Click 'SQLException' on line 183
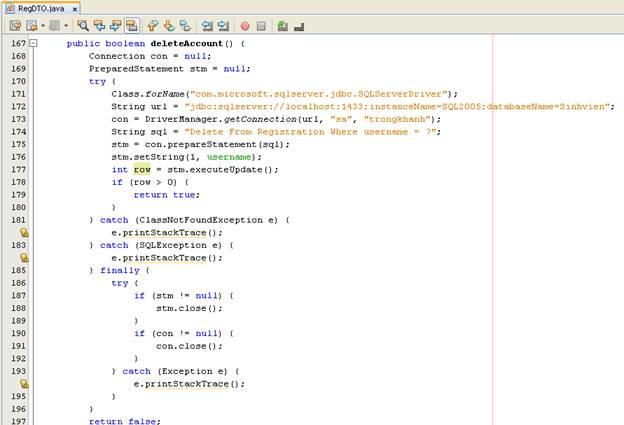Viewport: 624px width, 425px height. point(173,245)
